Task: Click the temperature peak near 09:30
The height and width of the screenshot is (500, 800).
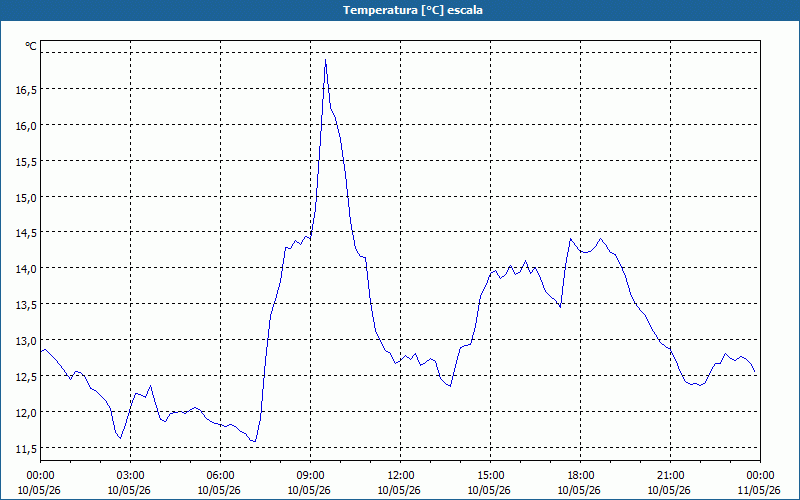Action: (326, 60)
